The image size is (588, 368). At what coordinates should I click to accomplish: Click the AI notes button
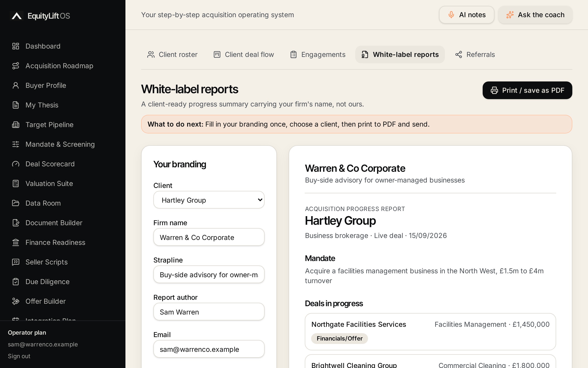tap(466, 15)
